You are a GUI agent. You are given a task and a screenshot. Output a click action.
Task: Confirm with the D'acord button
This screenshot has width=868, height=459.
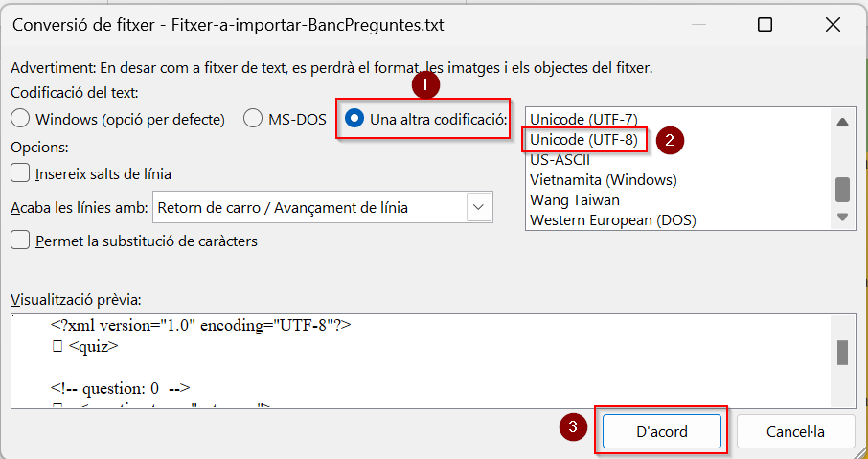pyautogui.click(x=662, y=432)
